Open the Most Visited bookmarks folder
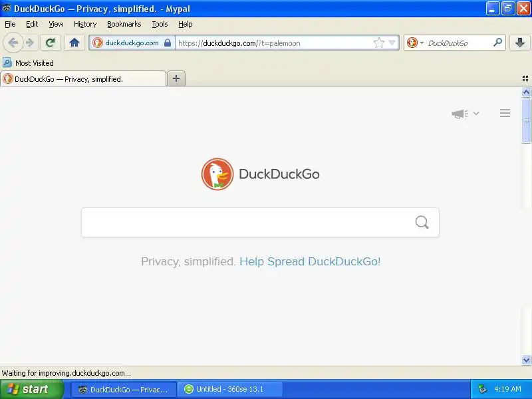The image size is (532, 399). pos(28,63)
